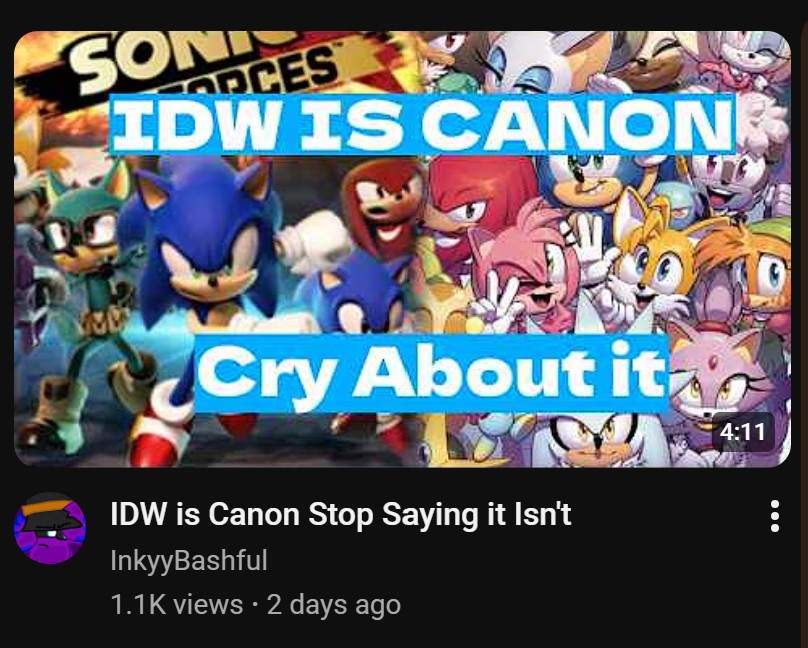Click the 4:11 duration badge on thumbnail
This screenshot has width=808, height=648.
point(742,432)
